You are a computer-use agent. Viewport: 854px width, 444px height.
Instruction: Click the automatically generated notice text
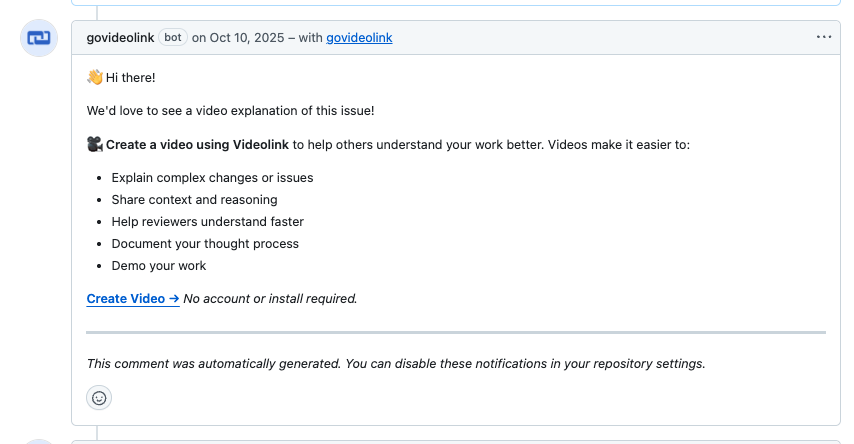coord(396,364)
